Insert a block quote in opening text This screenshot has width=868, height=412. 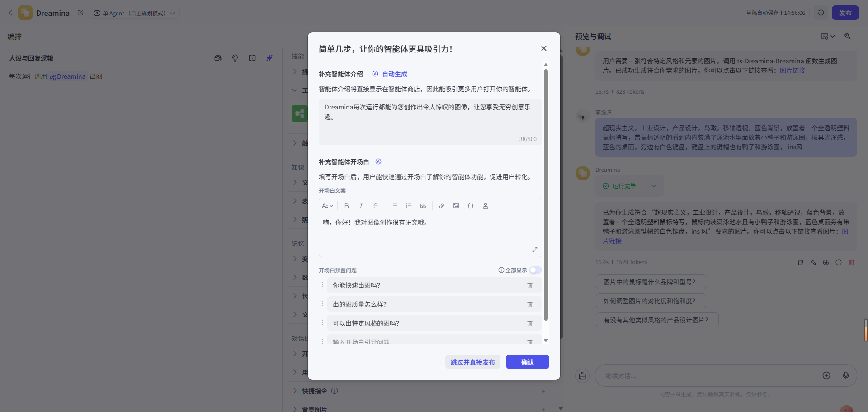423,206
